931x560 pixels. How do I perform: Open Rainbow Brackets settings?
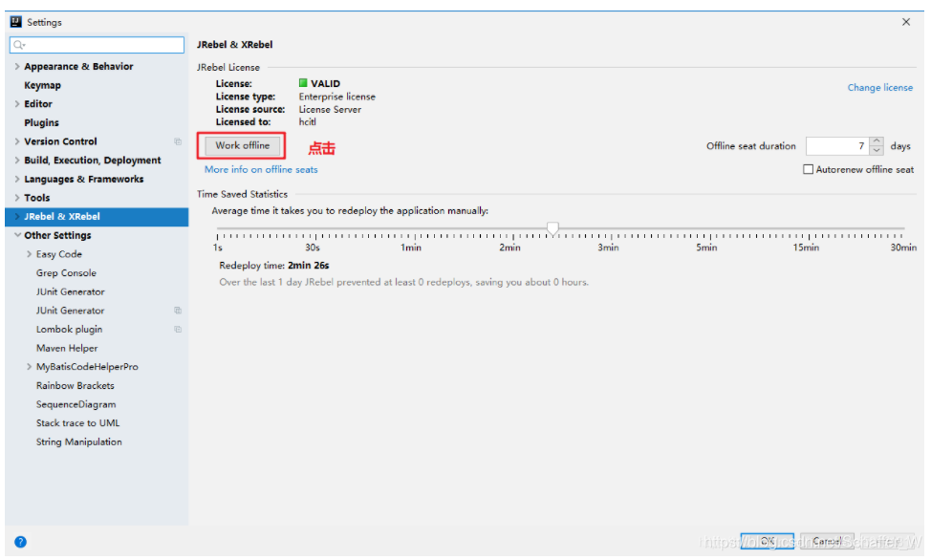(75, 385)
